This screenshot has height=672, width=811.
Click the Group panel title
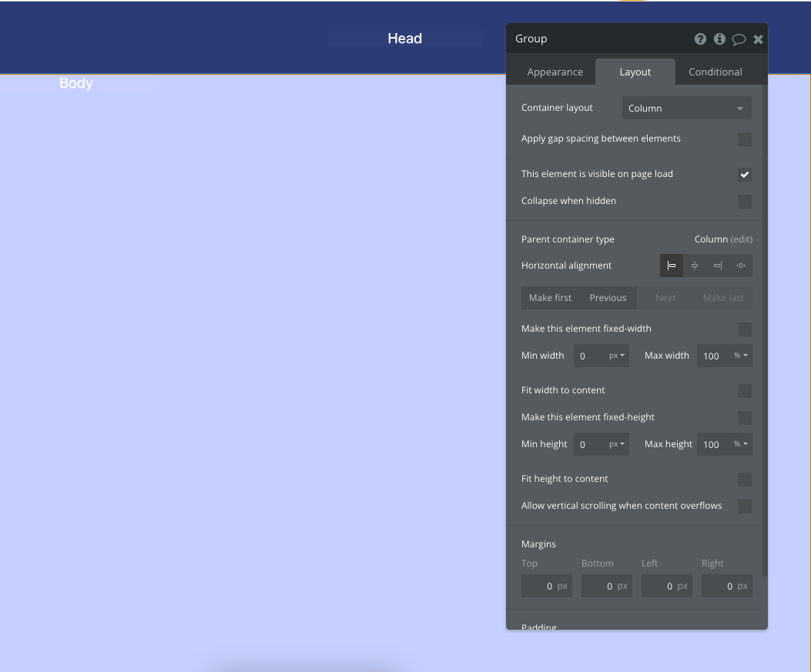click(531, 38)
